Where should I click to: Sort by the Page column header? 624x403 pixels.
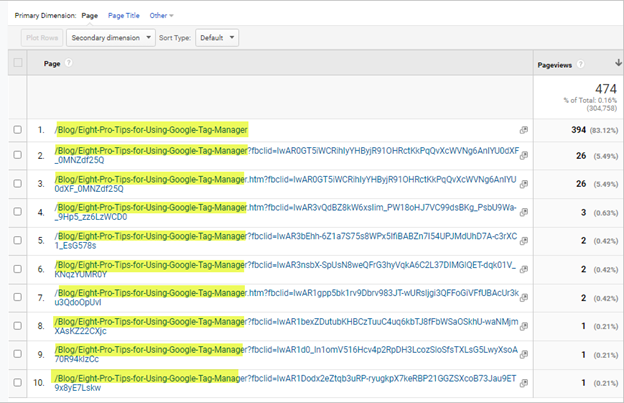click(52, 63)
